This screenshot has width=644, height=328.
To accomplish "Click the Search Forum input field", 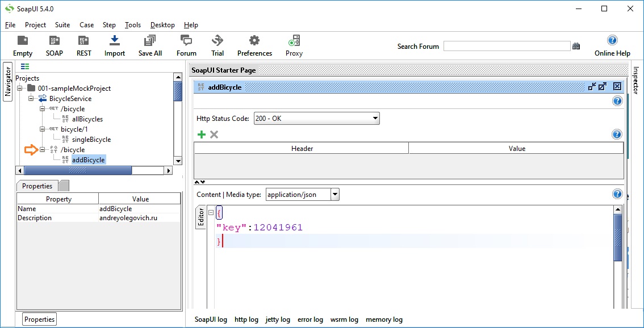I will tap(507, 47).
